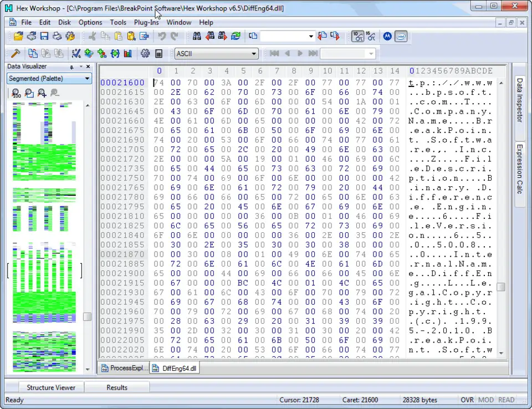532x409 pixels.
Task: Open the Plug-Ins menu
Action: pyautogui.click(x=146, y=22)
